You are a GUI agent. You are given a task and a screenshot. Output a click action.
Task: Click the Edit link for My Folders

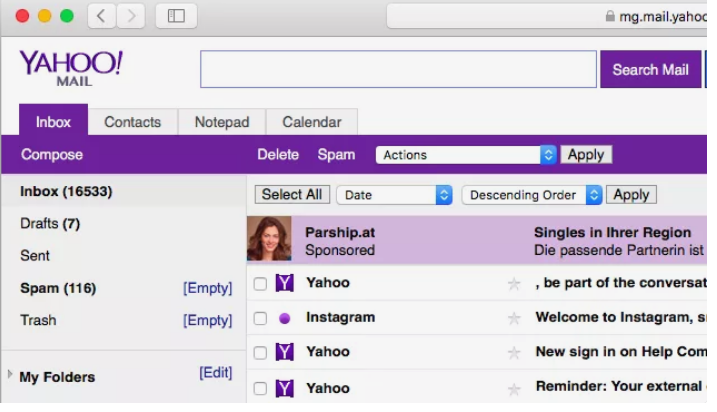pos(215,373)
